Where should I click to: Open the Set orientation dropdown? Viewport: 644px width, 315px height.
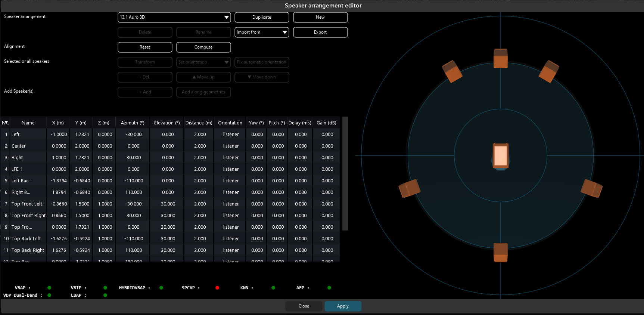tap(203, 62)
